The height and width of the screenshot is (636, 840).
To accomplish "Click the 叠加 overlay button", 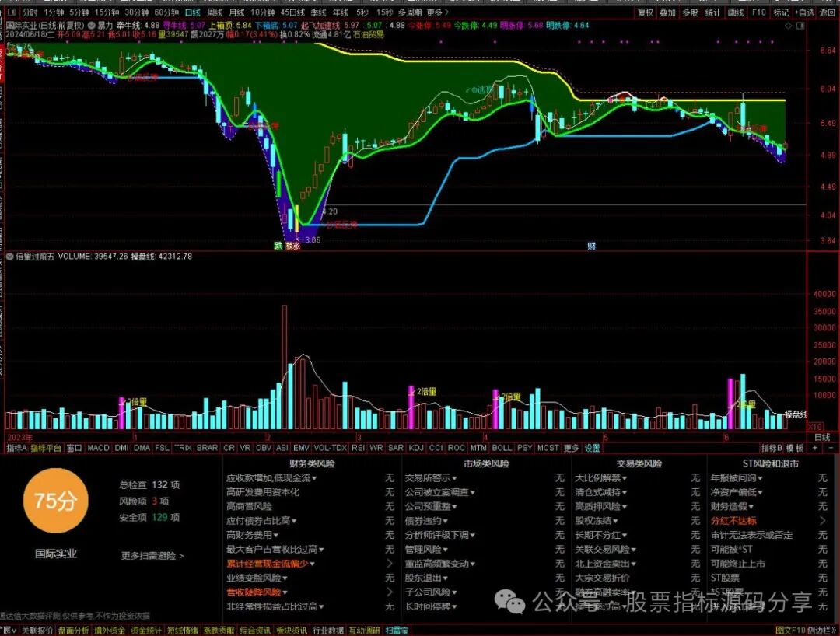I will click(x=667, y=12).
